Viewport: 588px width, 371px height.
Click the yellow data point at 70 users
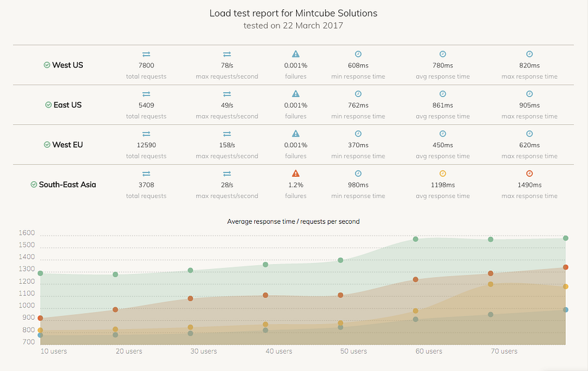point(490,284)
